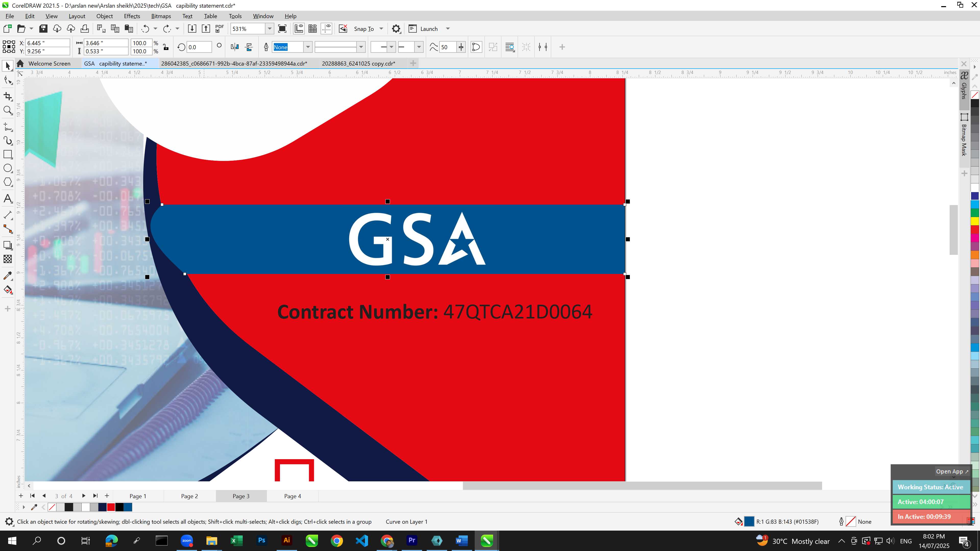Open Excel from the taskbar
This screenshot has width=980, height=551.
pyautogui.click(x=237, y=540)
